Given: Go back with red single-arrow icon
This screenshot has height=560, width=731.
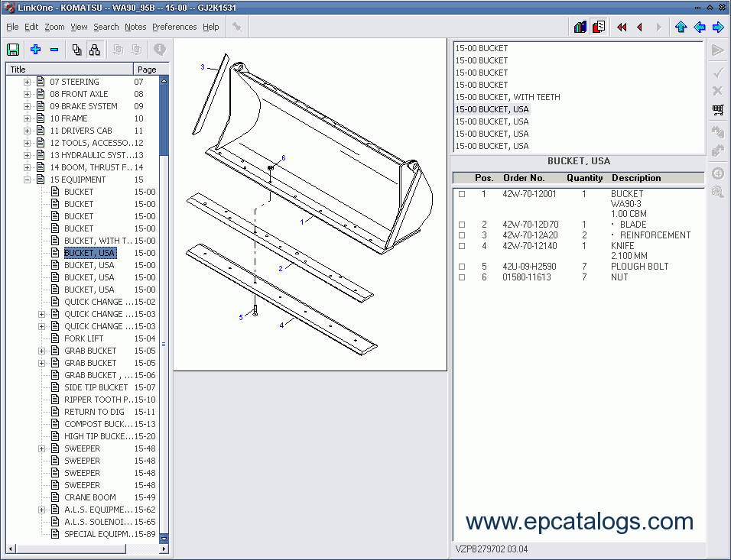Looking at the screenshot, I should tap(639, 27).
